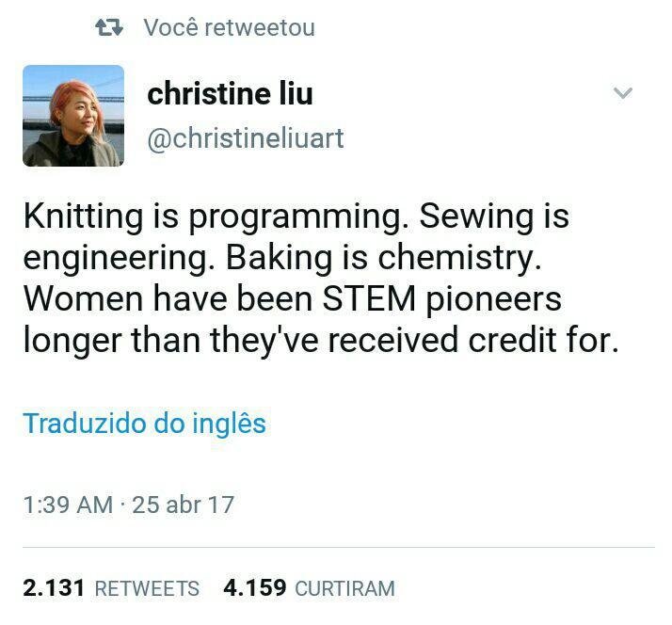
Task: Expand the tweet options chevron
Action: coord(623,92)
